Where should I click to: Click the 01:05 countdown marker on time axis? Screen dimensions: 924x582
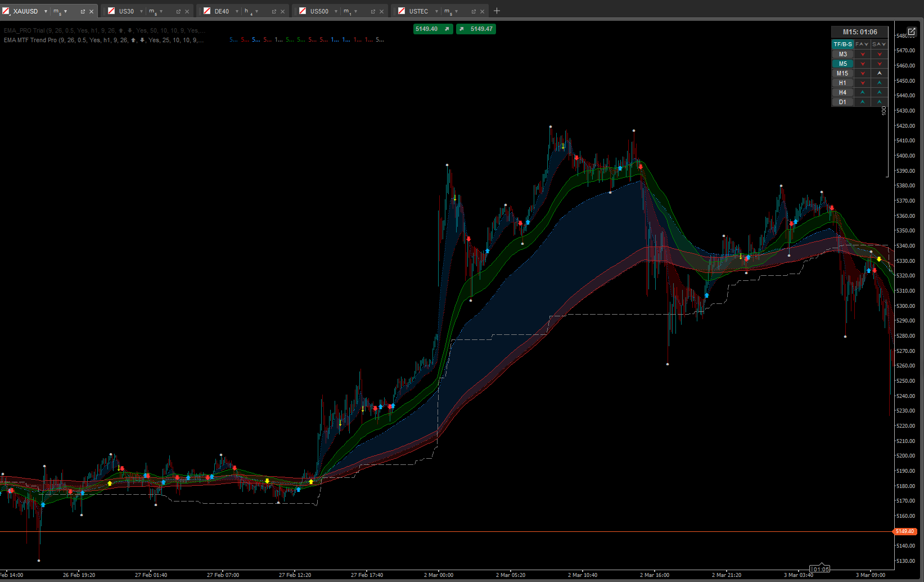click(821, 569)
